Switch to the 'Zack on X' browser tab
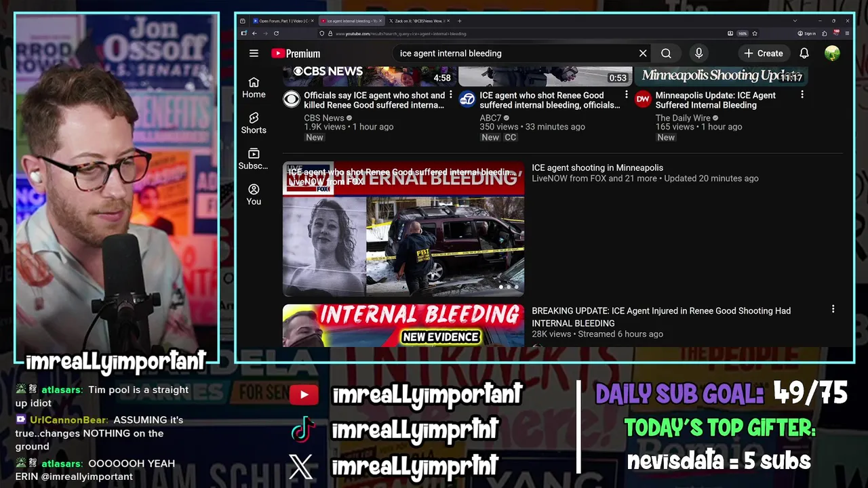The width and height of the screenshot is (868, 488). [420, 21]
